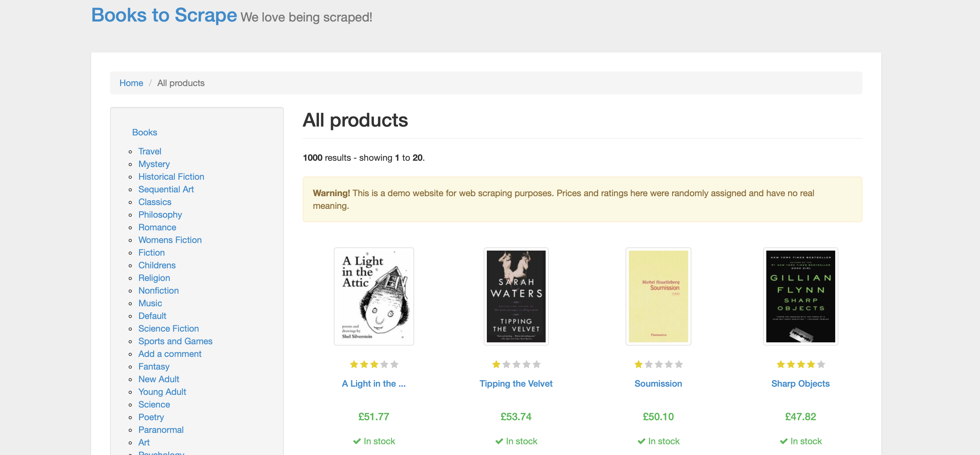Open the Tipping the Velvet cover image

(516, 296)
